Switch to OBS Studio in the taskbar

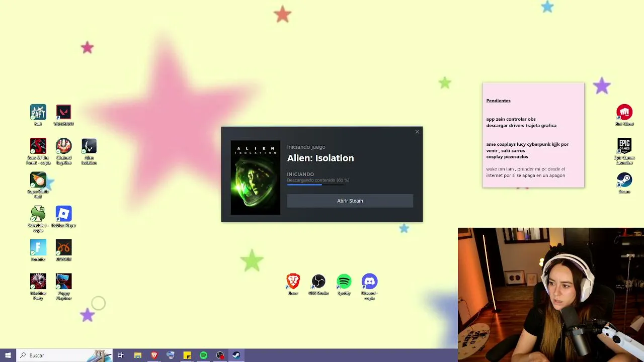(220, 355)
